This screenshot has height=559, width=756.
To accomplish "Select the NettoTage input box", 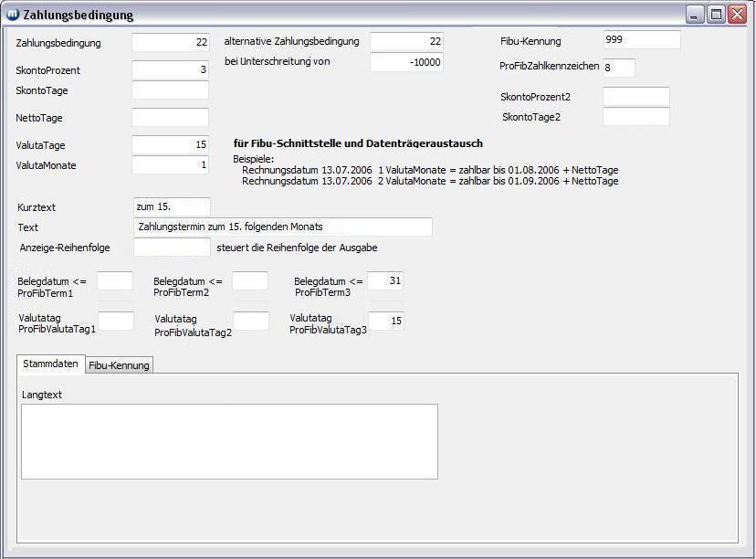I will click(x=171, y=118).
